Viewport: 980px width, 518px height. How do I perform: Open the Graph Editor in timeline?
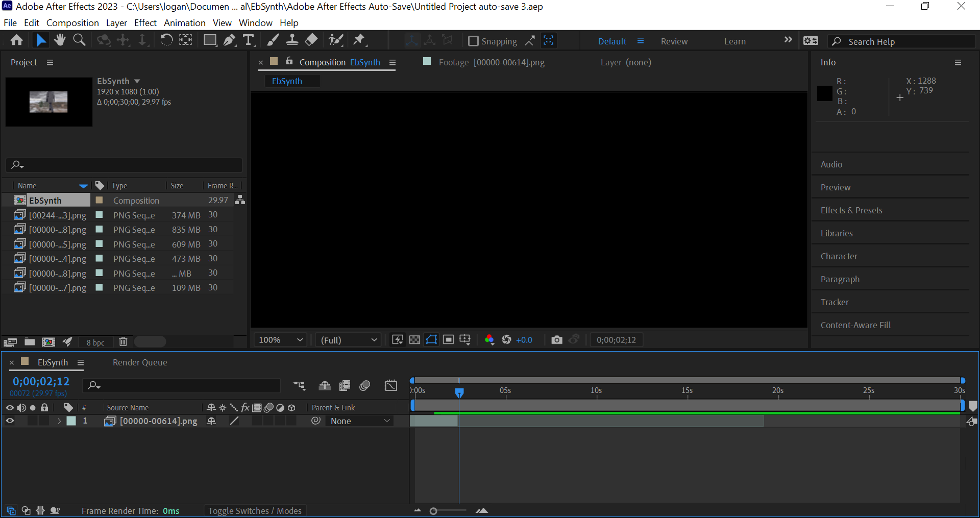(391, 386)
